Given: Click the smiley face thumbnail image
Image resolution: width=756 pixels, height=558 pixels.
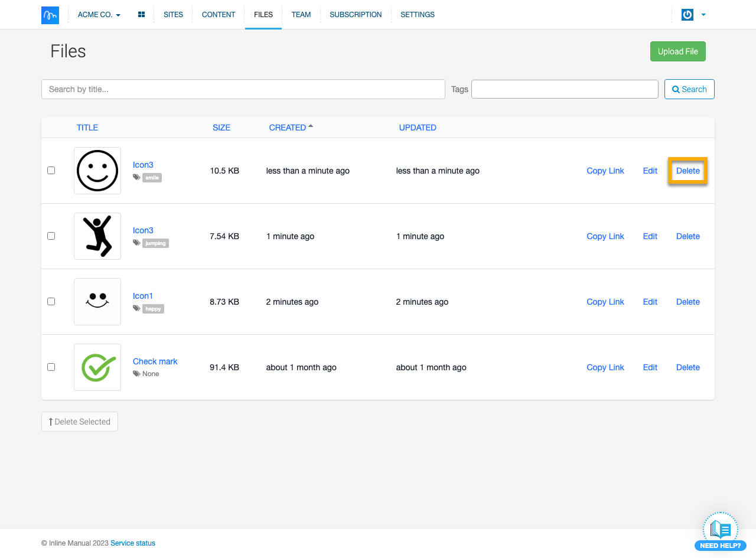Looking at the screenshot, I should [x=97, y=171].
